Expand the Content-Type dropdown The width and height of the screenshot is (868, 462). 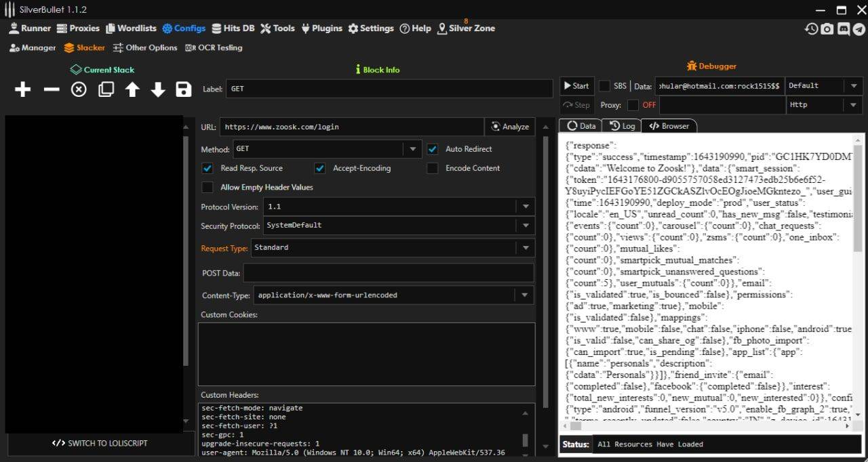(526, 295)
